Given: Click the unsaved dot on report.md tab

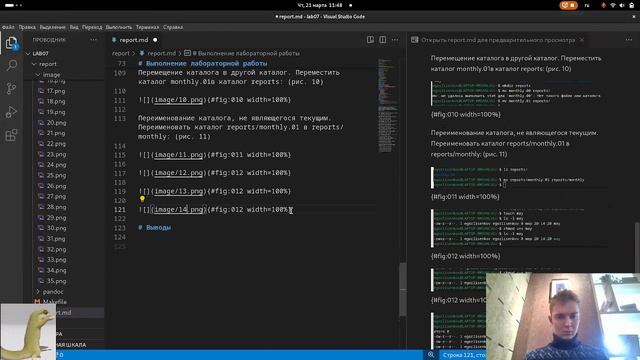Looking at the screenshot, I should tap(155, 40).
